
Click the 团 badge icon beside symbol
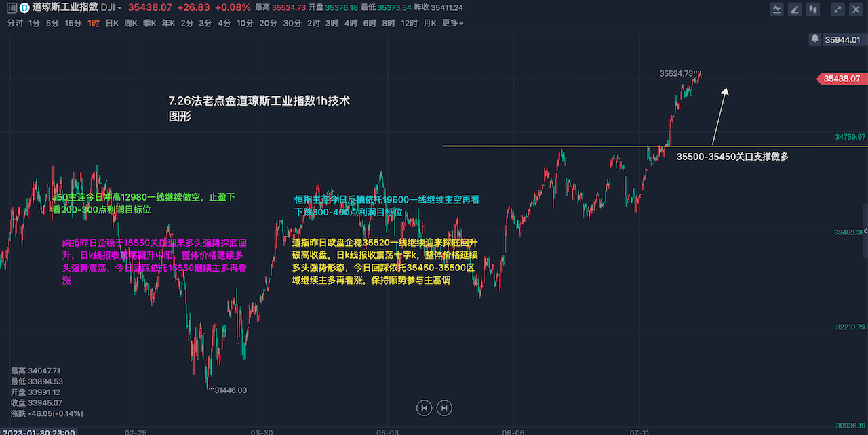click(x=11, y=8)
